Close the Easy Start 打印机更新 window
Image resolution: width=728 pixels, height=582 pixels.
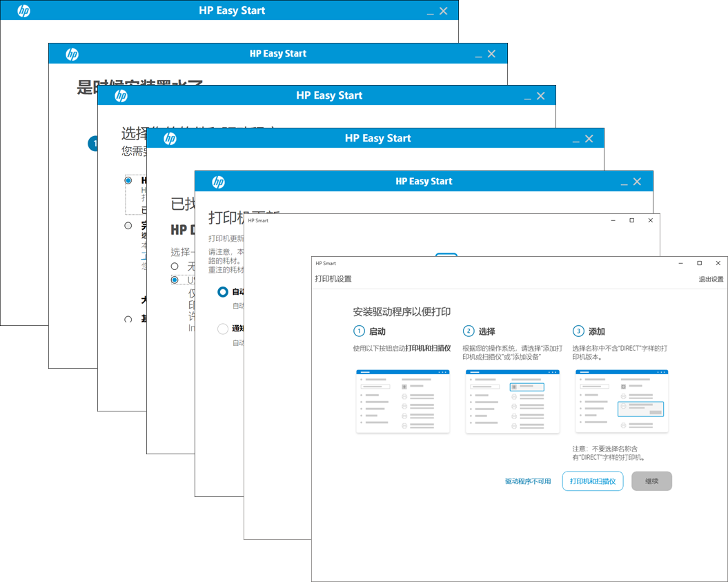tap(637, 182)
